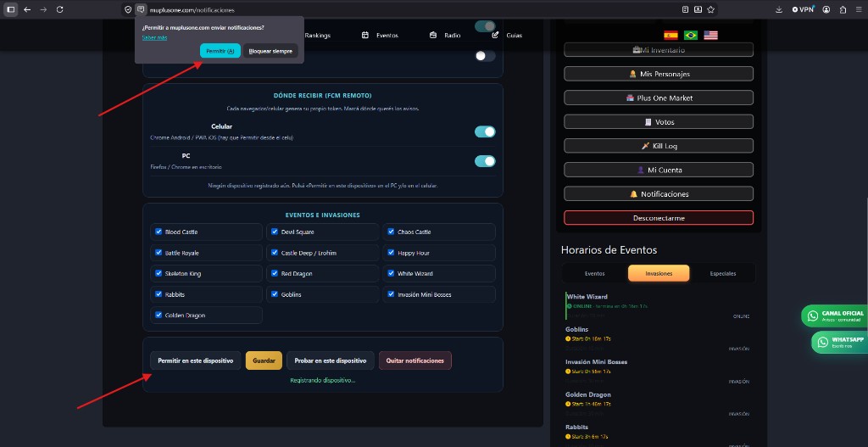
Task: Uncheck the White Wizard checkbox
Action: coord(392,273)
